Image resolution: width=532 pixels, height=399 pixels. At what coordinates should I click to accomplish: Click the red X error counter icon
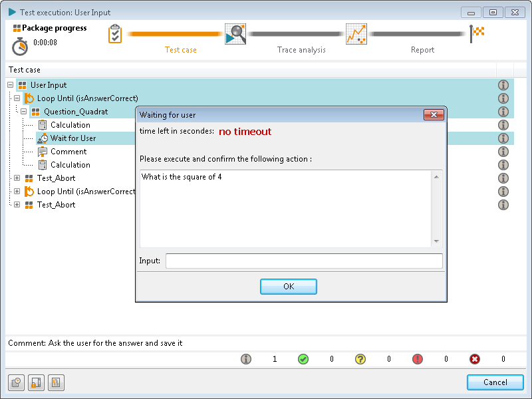pos(475,359)
